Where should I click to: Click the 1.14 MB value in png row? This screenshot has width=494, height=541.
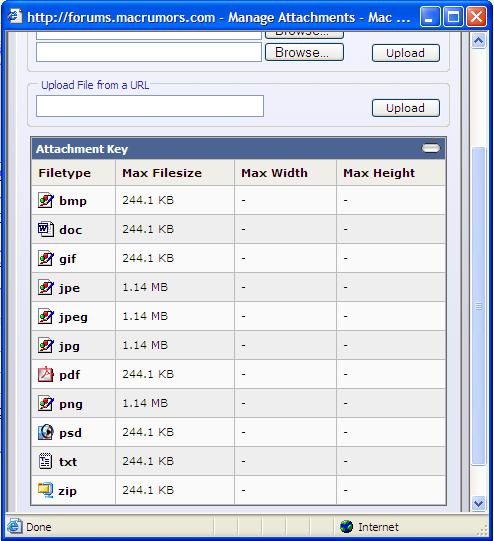[145, 403]
